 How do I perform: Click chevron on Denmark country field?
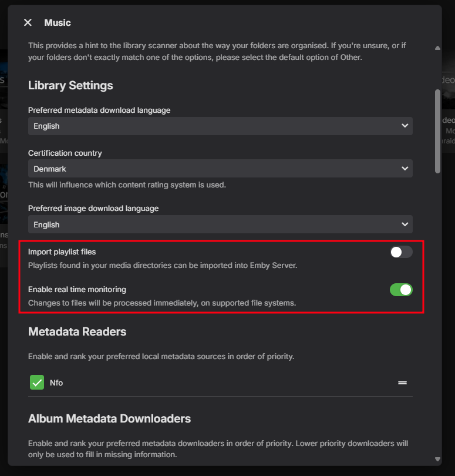tap(405, 169)
